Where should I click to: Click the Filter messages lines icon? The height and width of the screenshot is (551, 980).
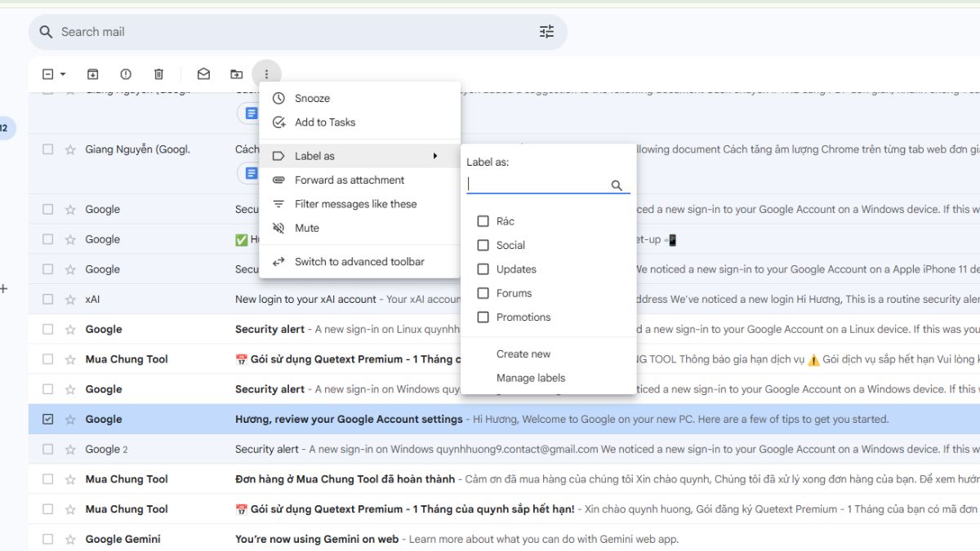(278, 204)
